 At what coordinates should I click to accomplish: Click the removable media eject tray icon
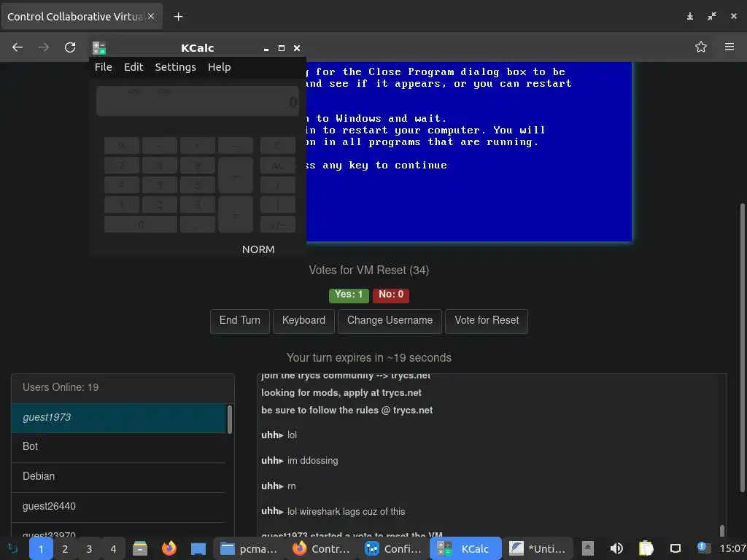[x=588, y=548]
